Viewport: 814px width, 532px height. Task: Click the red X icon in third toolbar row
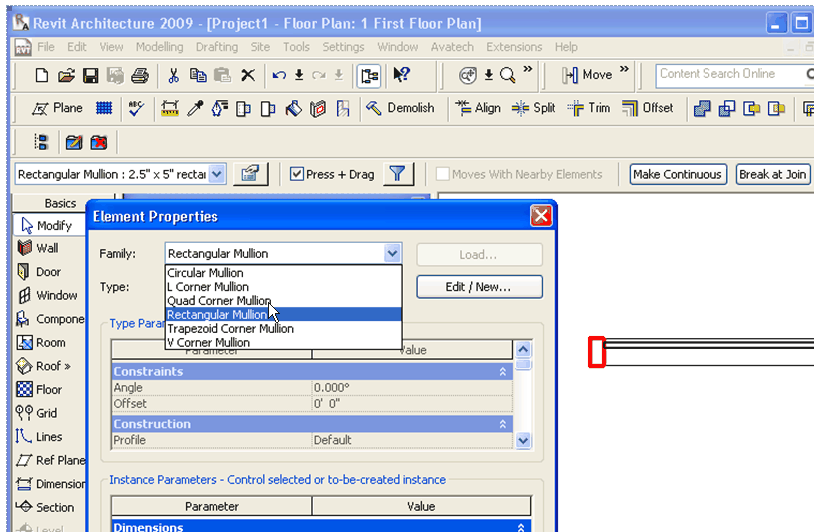[x=99, y=142]
